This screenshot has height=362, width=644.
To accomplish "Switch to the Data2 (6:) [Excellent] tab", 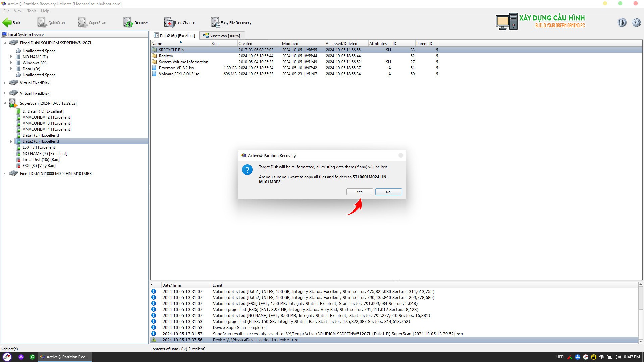I will (174, 35).
